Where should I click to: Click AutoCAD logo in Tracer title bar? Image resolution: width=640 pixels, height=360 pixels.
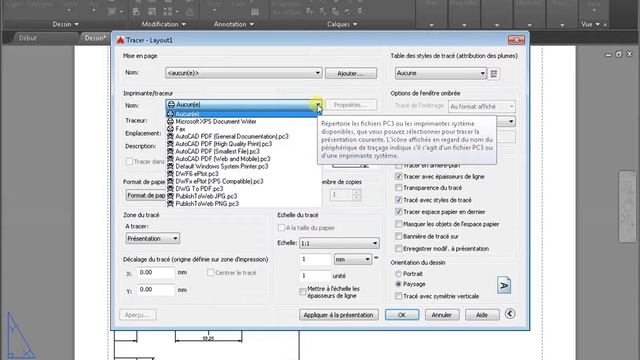pos(120,40)
